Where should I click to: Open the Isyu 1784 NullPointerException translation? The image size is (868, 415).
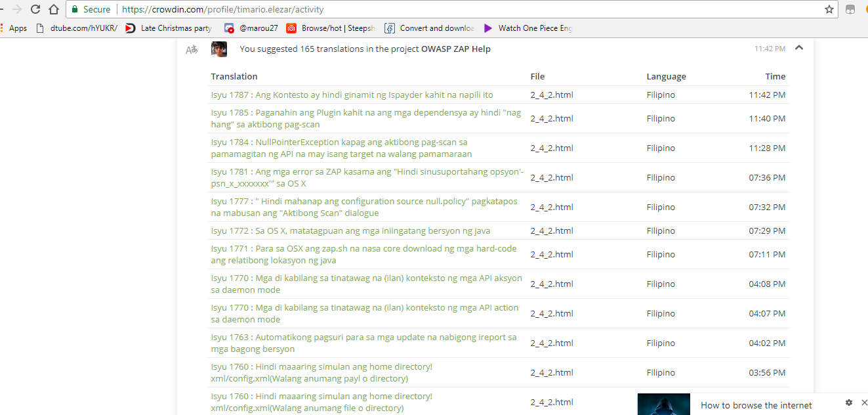tap(341, 148)
